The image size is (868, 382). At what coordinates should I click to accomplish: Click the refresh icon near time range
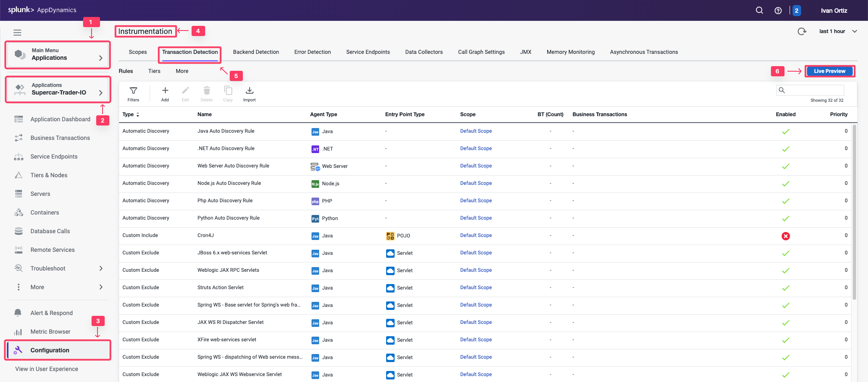pyautogui.click(x=801, y=31)
